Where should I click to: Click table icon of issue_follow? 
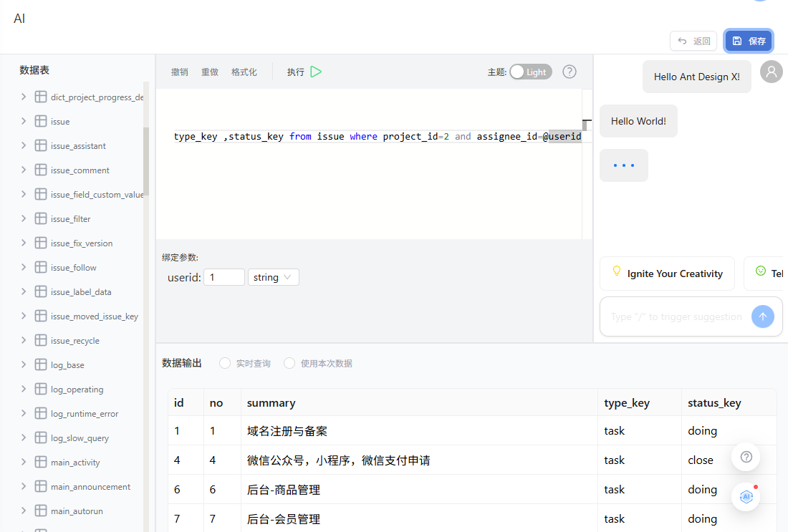tap(41, 267)
